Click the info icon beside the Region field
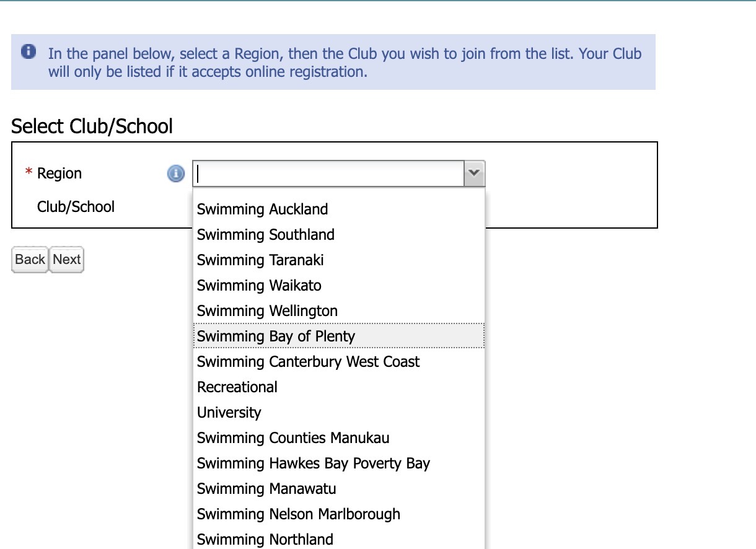 [175, 174]
